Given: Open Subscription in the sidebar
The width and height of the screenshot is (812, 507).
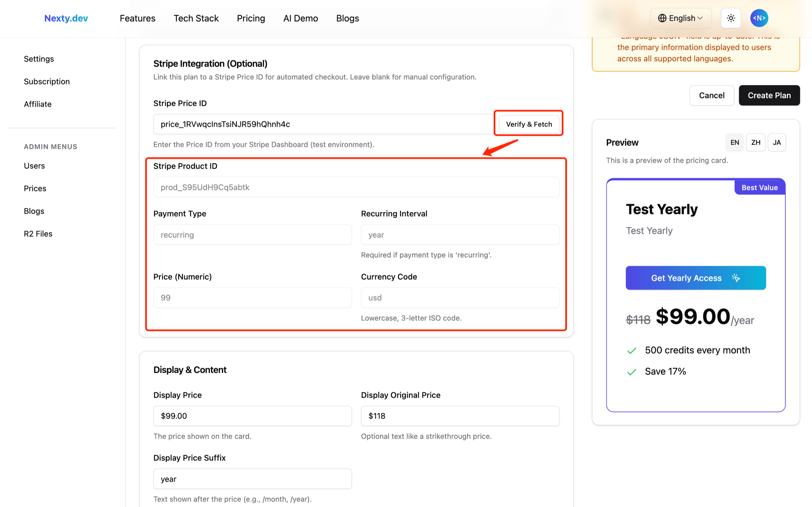Looking at the screenshot, I should coord(47,82).
